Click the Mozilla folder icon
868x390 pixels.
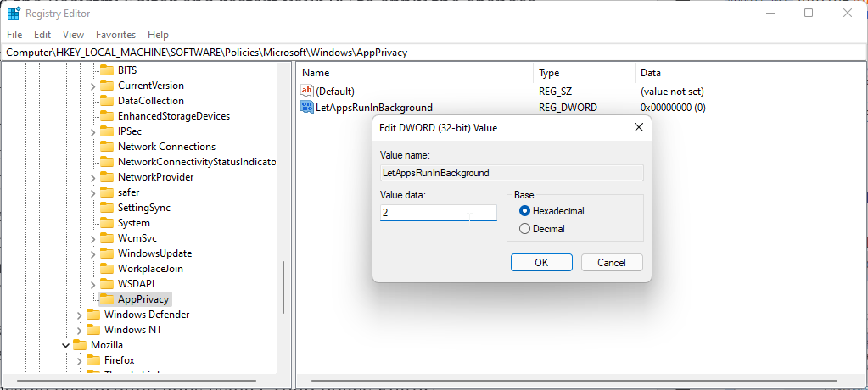click(80, 345)
